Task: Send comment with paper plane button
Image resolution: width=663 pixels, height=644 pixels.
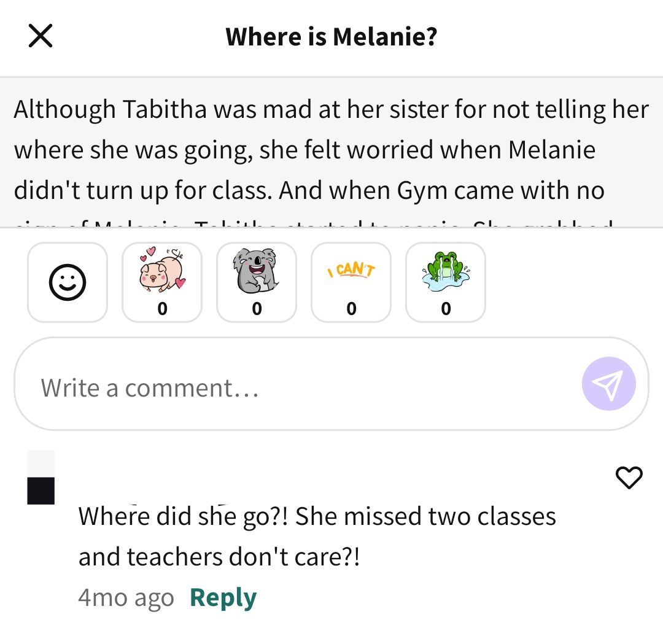Action: [608, 384]
